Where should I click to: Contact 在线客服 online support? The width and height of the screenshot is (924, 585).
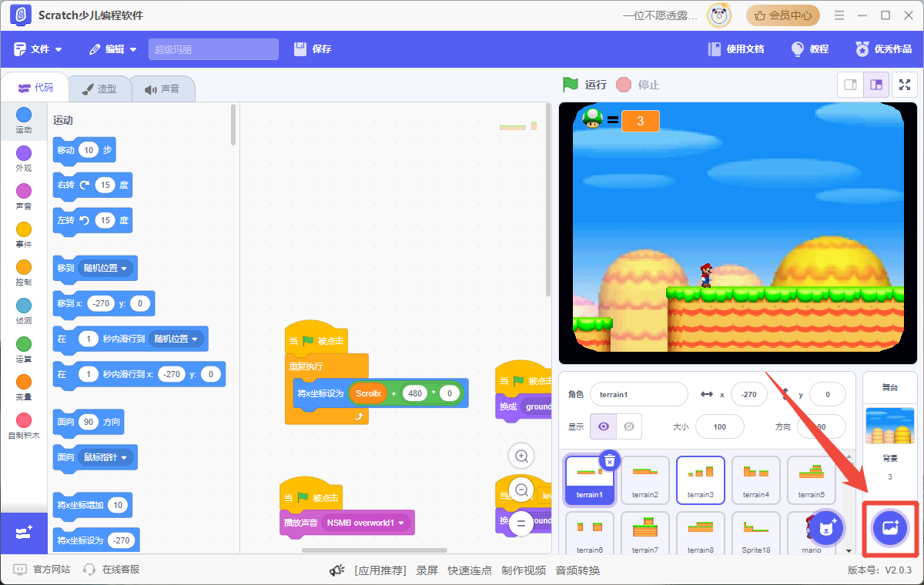(112, 570)
